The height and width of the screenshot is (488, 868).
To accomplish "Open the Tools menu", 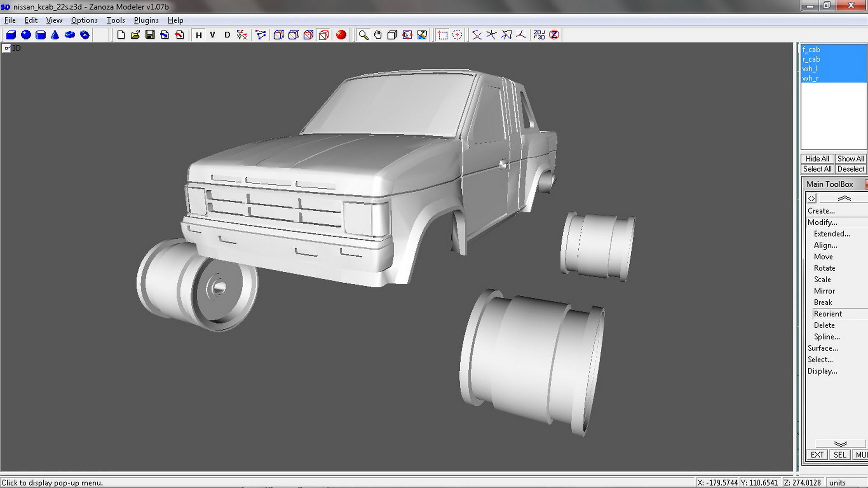I will pyautogui.click(x=116, y=20).
